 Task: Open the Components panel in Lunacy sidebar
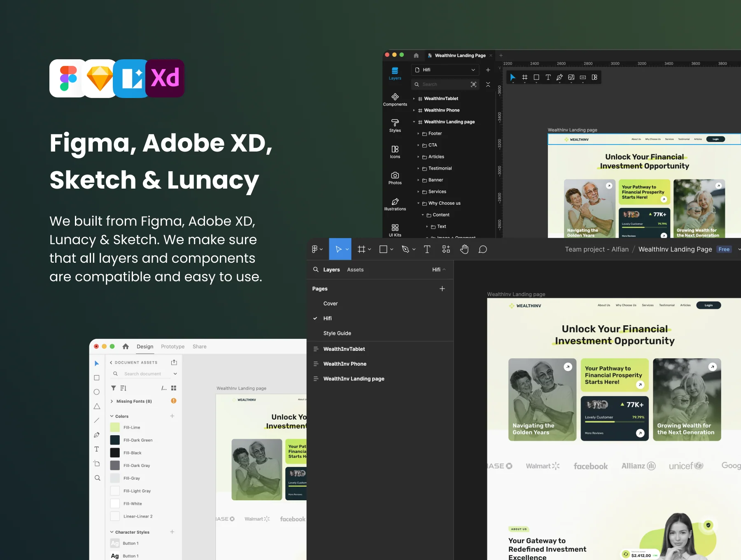tap(395, 99)
